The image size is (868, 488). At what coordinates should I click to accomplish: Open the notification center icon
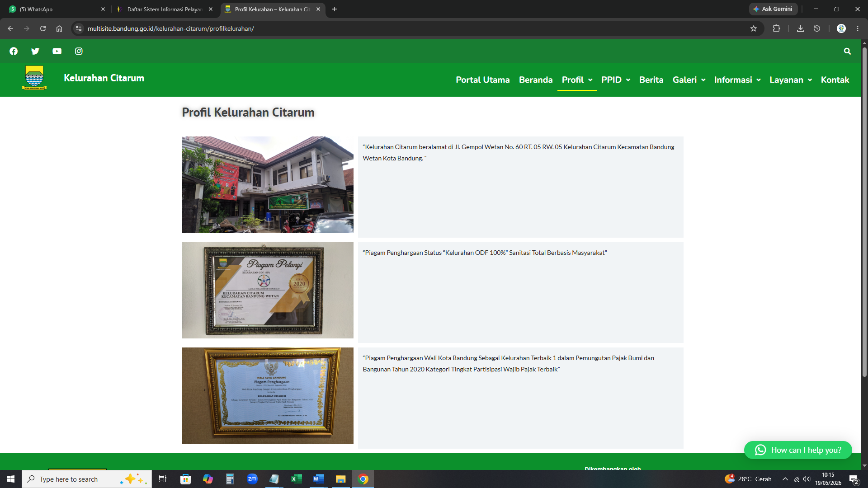pos(854,479)
